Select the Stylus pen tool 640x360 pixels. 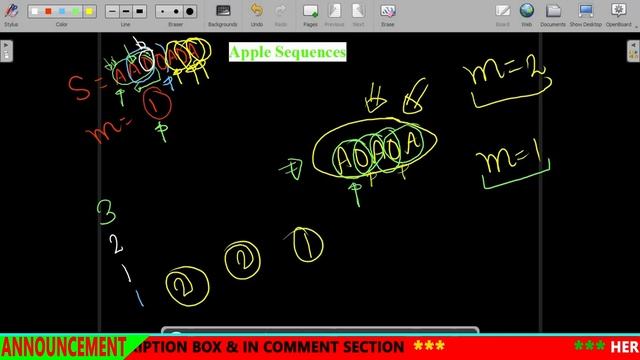pos(11,11)
